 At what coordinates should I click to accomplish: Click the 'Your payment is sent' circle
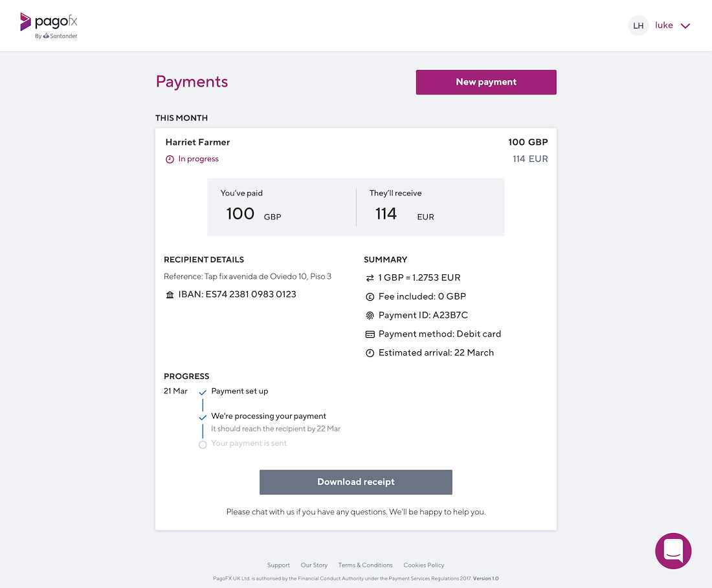(203, 444)
